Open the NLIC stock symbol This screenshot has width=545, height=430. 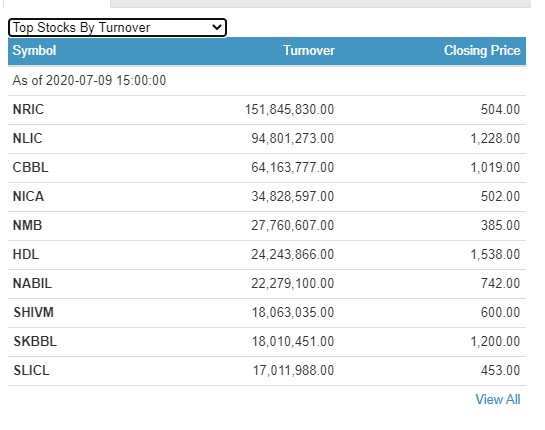tap(27, 138)
